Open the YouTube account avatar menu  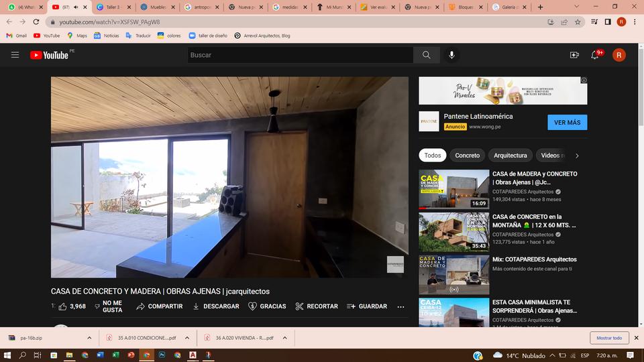pos(619,55)
